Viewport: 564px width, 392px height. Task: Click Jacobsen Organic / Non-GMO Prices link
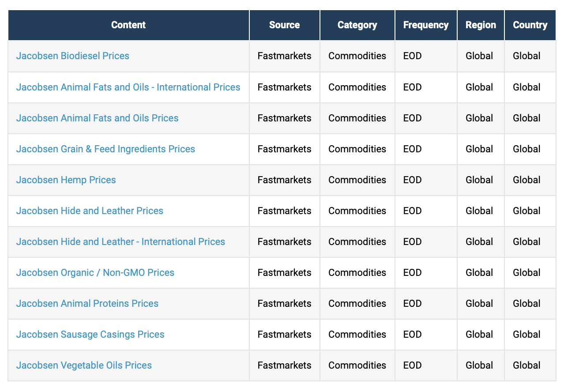95,272
